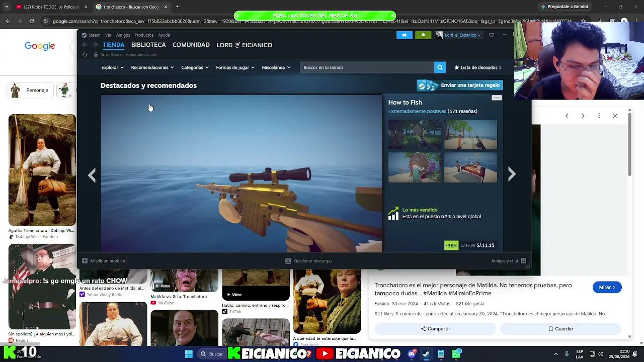
Task: Open Discord from the taskbar
Action: [x=412, y=354]
